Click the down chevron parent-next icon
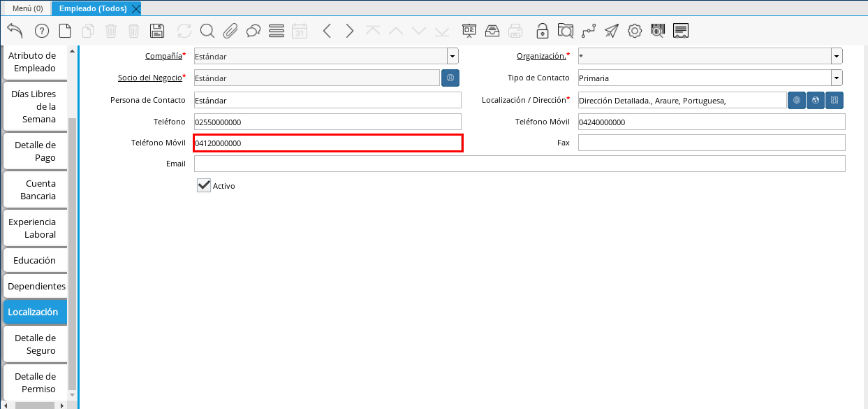The height and width of the screenshot is (409, 868). tap(419, 31)
